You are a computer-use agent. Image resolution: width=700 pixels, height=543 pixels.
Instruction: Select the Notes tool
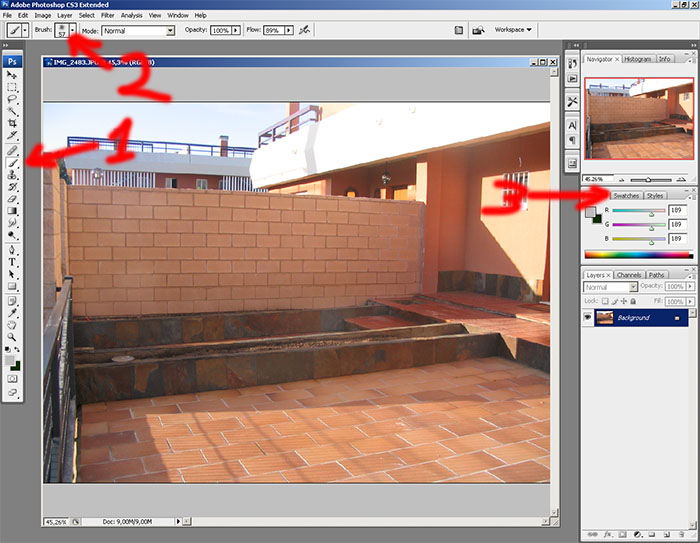(x=12, y=301)
